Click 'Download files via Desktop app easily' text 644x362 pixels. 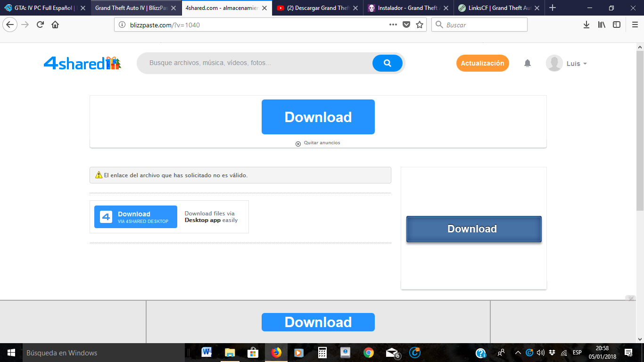[211, 217]
